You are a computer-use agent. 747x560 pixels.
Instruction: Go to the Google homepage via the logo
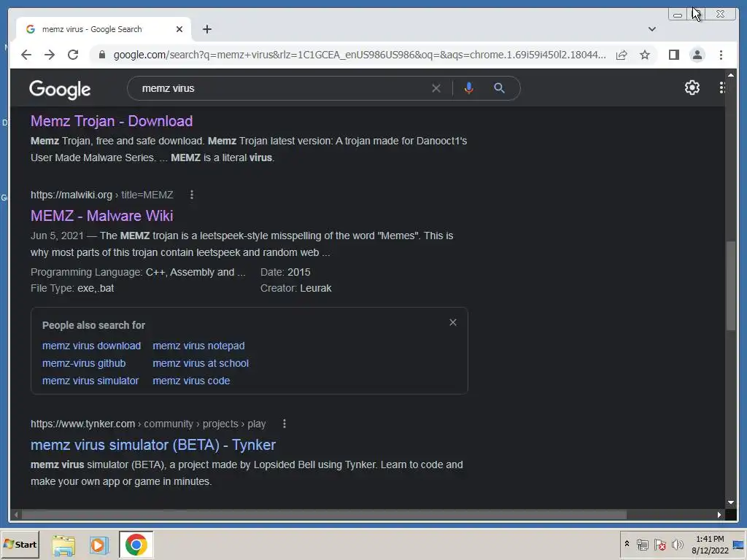(x=60, y=89)
